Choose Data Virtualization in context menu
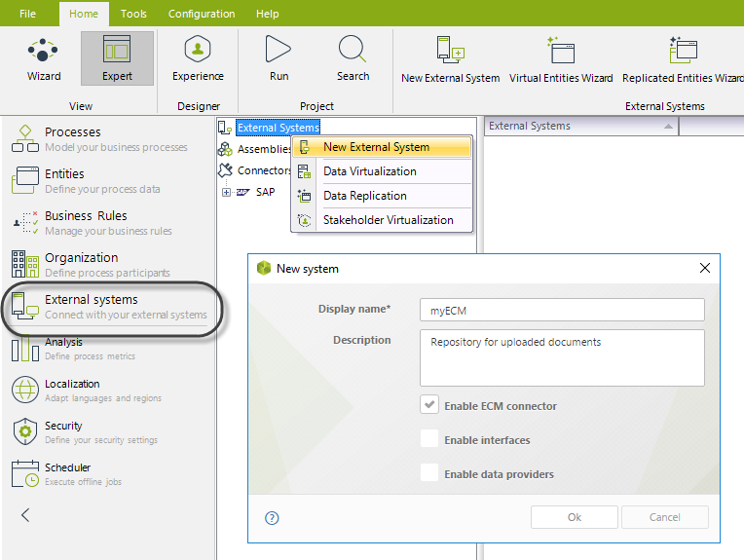 pos(382,171)
